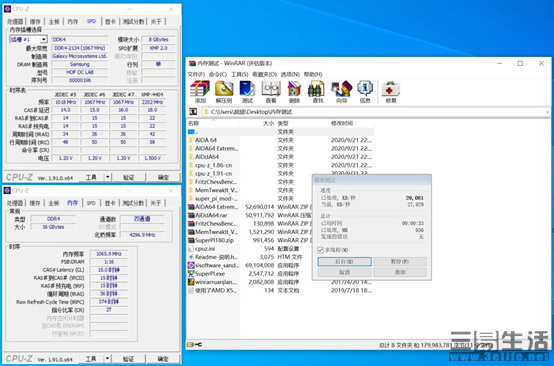
Task: Select the cpu-z_1.91-cn folder row
Action: (281, 173)
